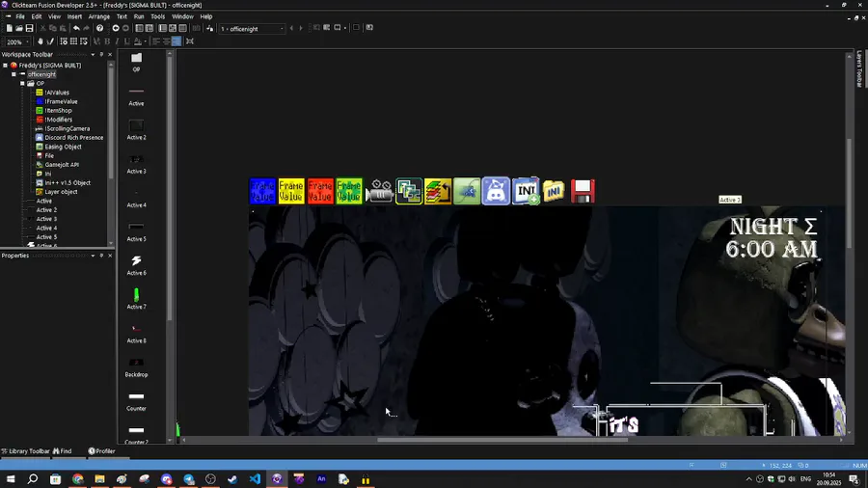
Task: Select 'Backdrop' object in object list
Action: click(x=136, y=366)
